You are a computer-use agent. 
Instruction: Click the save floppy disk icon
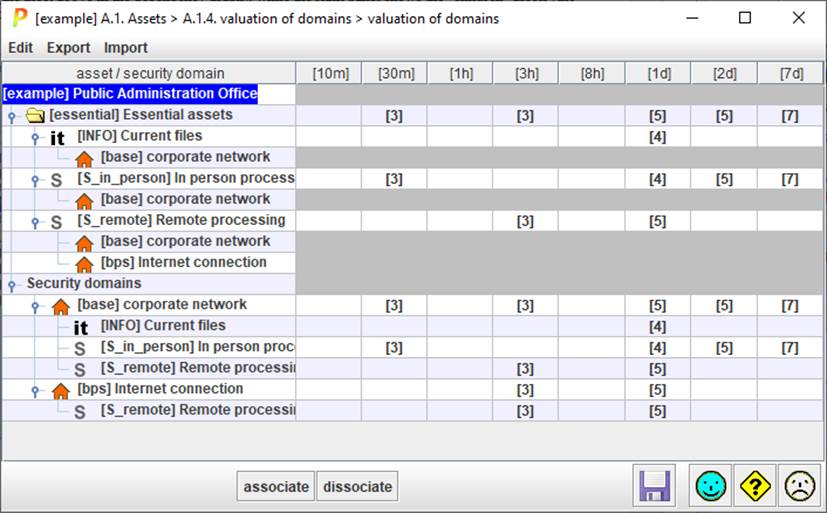655,486
